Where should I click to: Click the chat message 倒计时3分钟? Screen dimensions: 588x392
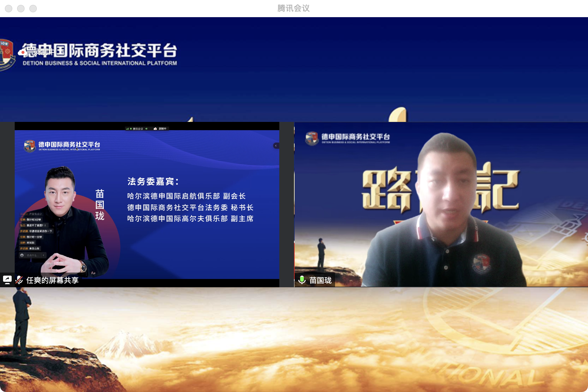(31, 220)
